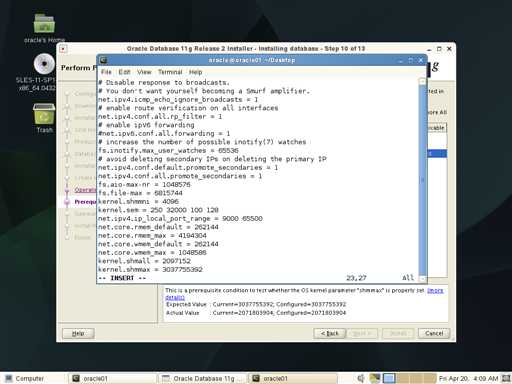The width and height of the screenshot is (512, 384).
Task: Click the net.ipv4.ip_local_port_range line
Action: click(x=180, y=218)
